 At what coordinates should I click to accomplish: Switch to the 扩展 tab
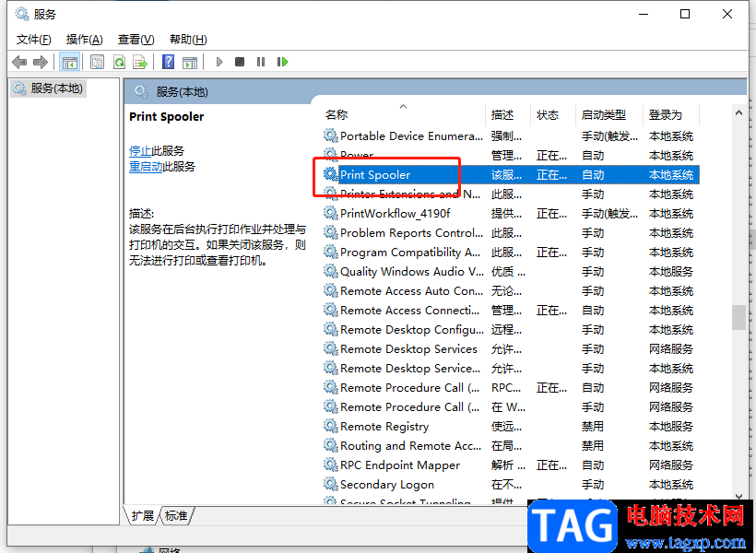142,516
